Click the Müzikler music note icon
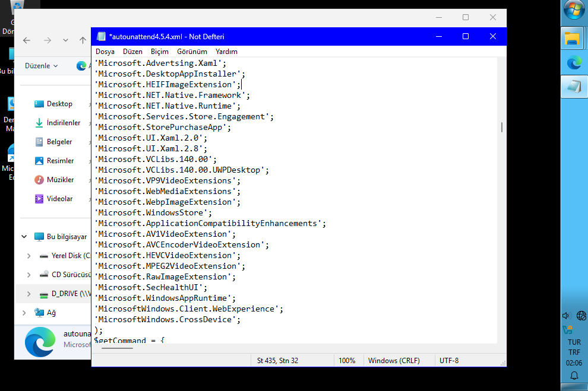The width and height of the screenshot is (588, 391). click(x=39, y=180)
